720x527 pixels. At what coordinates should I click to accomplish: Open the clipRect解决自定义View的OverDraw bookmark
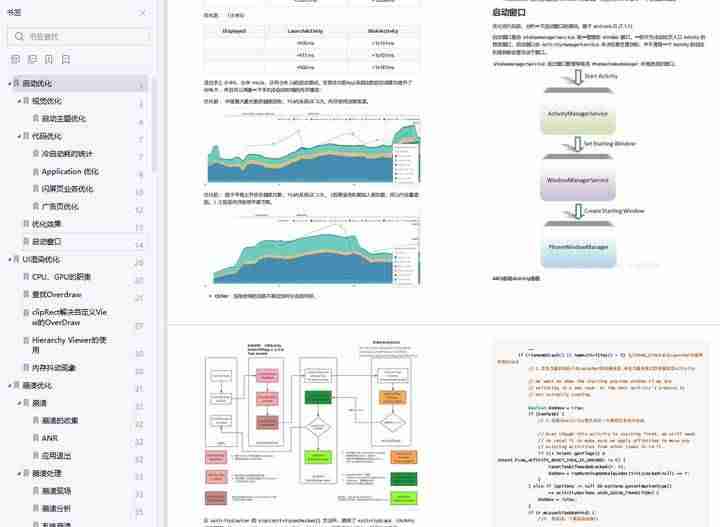(69, 317)
